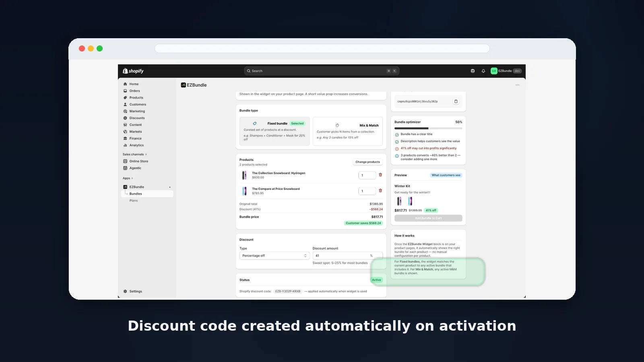Click the Search field in top bar
Screen dimensions: 644x362
[x=322, y=71]
